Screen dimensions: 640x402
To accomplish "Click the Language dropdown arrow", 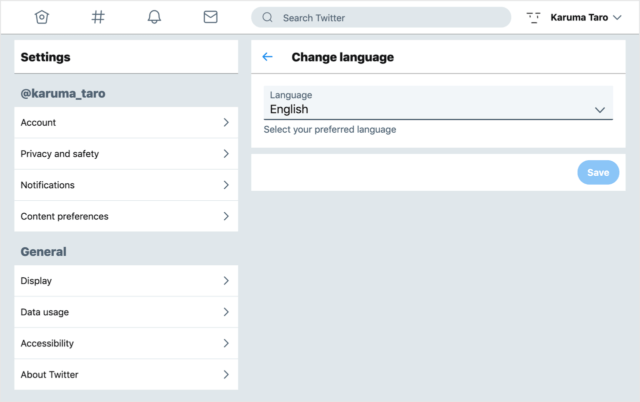I will click(x=600, y=110).
